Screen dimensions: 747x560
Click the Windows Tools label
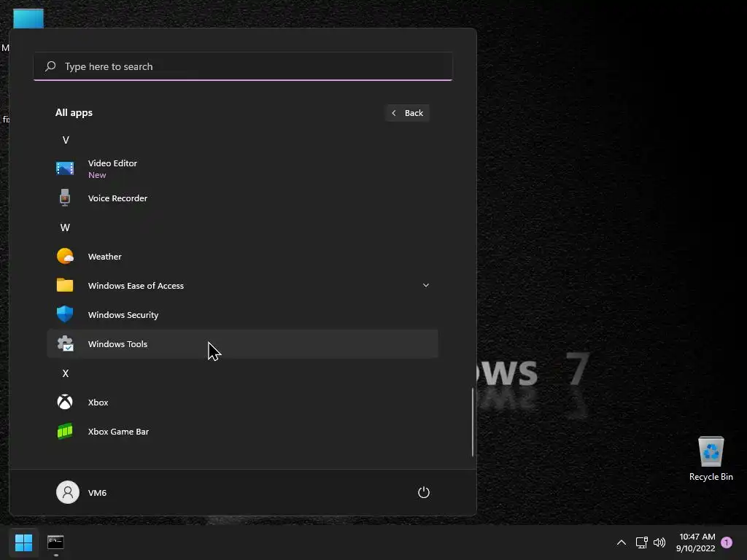pyautogui.click(x=117, y=344)
